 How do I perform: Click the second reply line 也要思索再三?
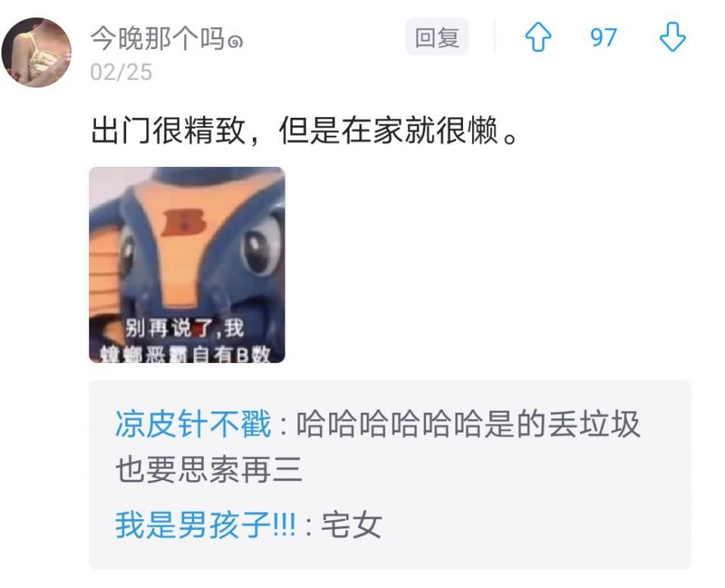[x=208, y=469]
